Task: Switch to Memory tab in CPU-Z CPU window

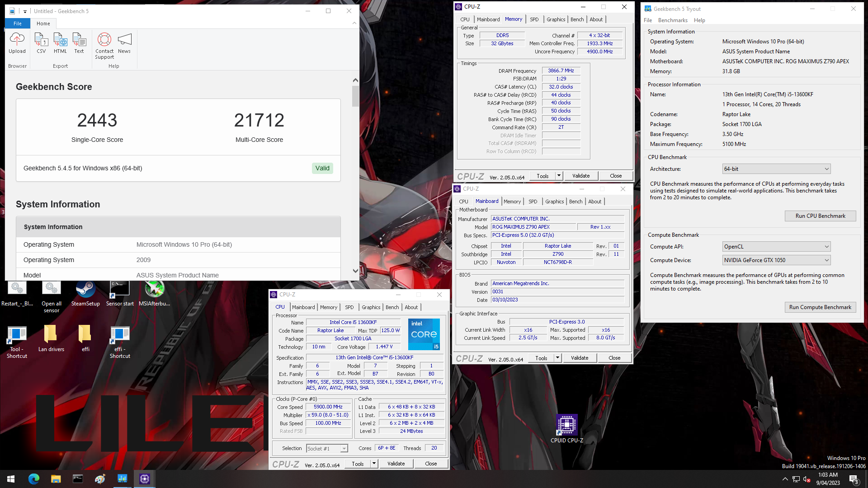Action: [329, 307]
